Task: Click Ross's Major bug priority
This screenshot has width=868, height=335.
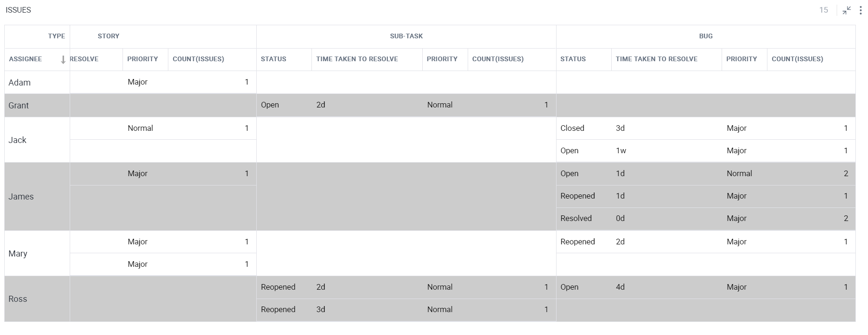Action: (x=737, y=287)
